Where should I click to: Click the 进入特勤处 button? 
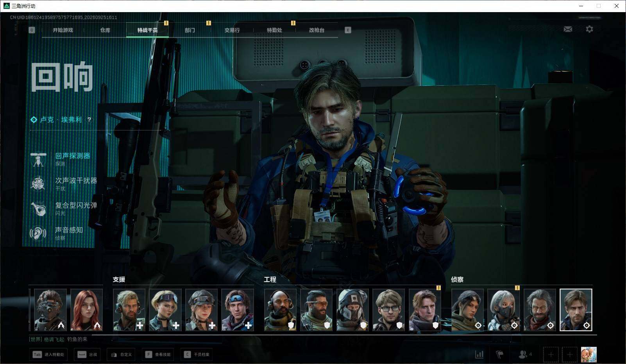48,354
